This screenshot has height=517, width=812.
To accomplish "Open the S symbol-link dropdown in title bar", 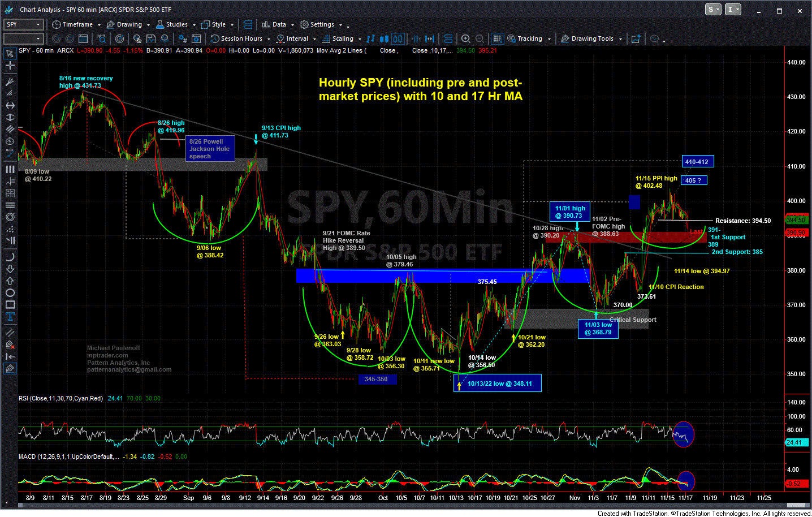I will point(713,10).
